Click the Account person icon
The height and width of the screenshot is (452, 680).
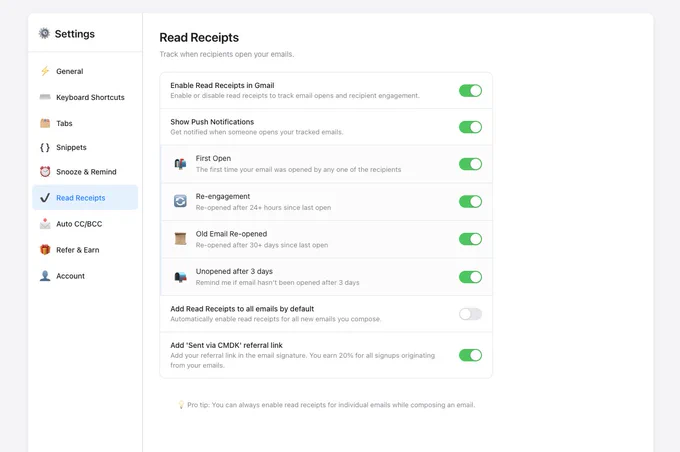point(45,276)
